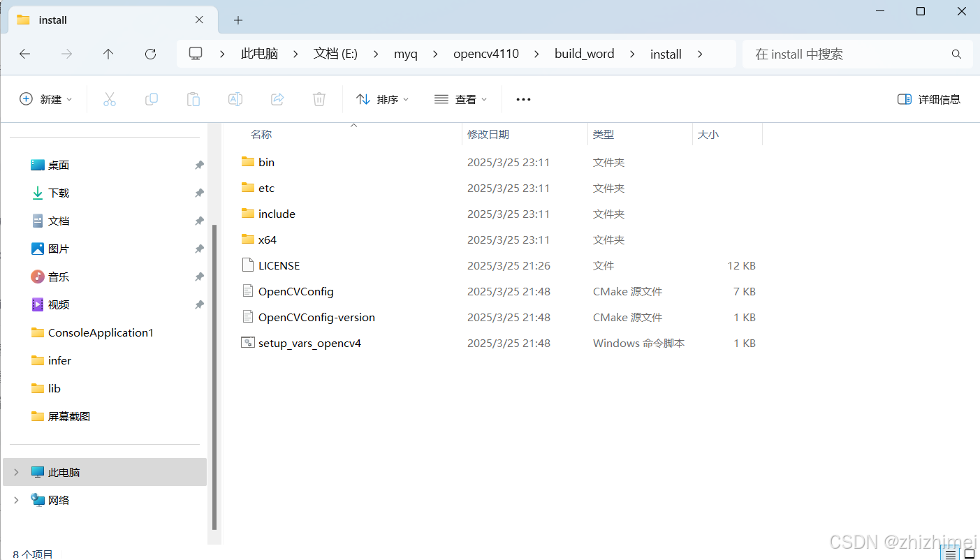Toggle the 详细信息 details pane
980x560 pixels.
click(x=928, y=99)
